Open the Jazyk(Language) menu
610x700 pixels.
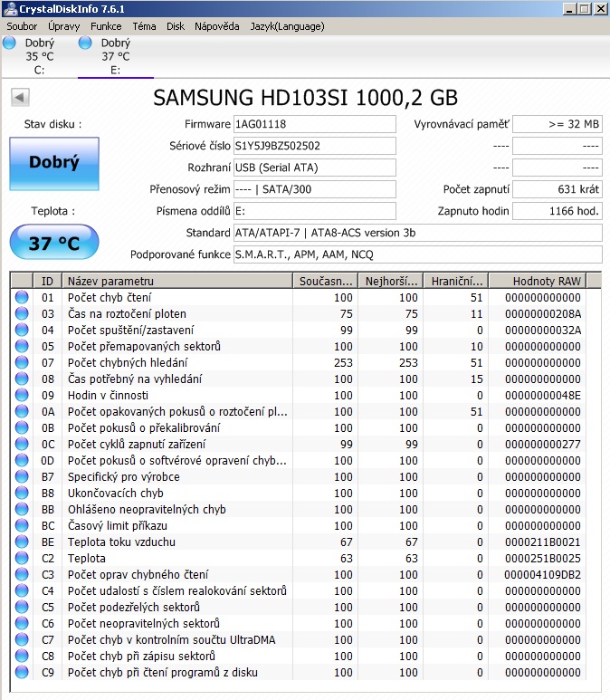288,27
